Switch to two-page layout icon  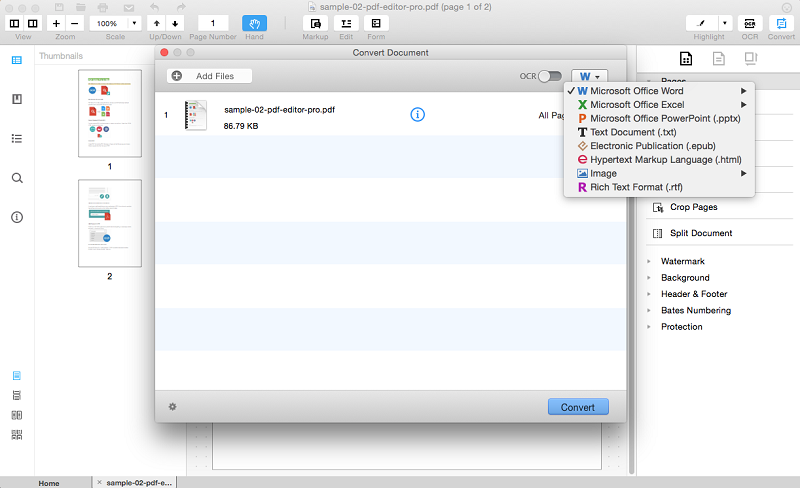pyautogui.click(x=17, y=416)
